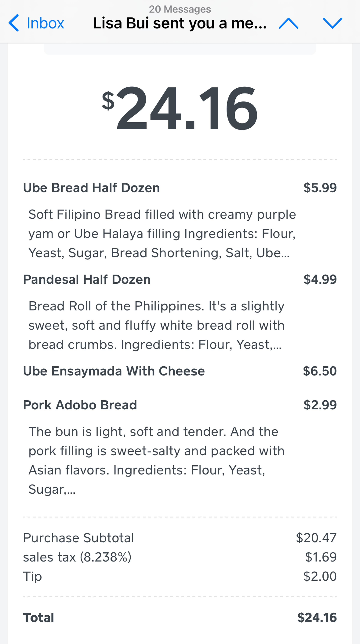Tap the $6.50 Ensaymada price

(x=320, y=371)
